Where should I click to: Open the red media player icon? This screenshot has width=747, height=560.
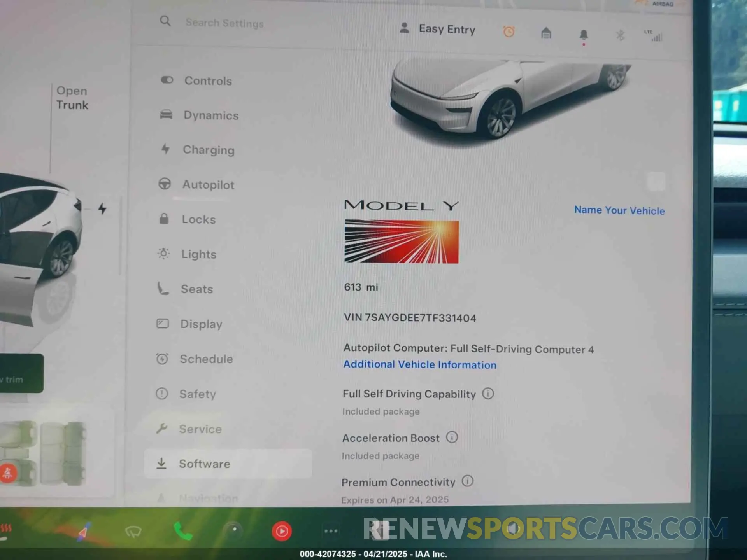tap(282, 531)
